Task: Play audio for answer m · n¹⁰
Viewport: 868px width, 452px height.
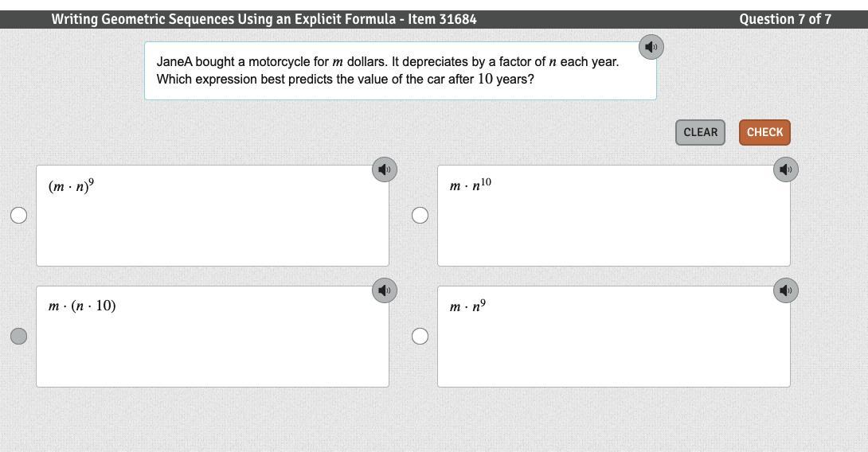Action: tap(786, 169)
